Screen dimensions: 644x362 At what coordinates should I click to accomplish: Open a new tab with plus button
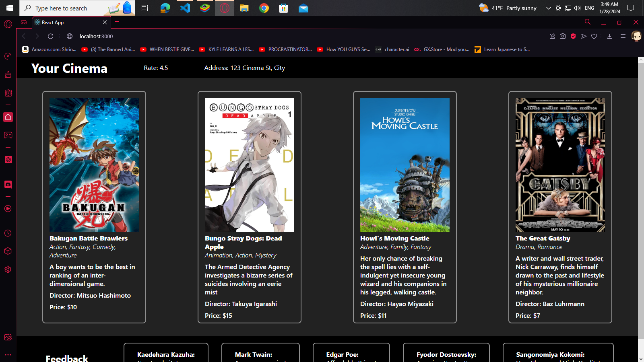pos(117,22)
